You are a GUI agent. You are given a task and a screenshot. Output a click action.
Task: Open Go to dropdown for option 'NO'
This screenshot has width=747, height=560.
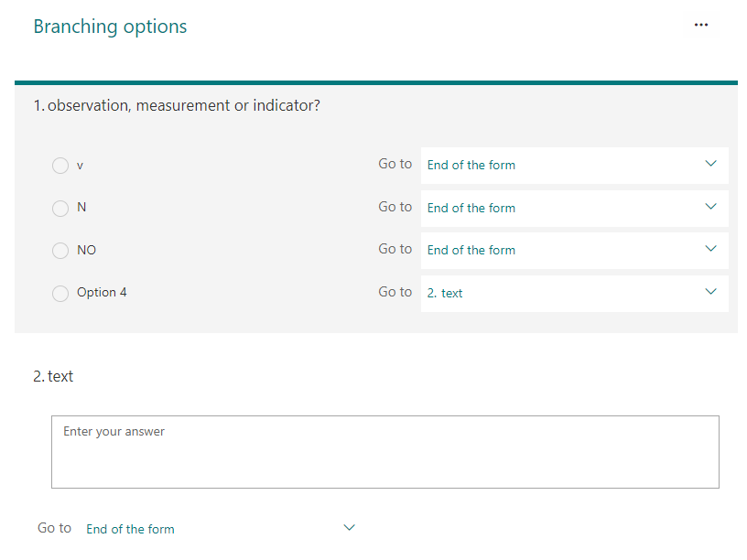point(575,251)
